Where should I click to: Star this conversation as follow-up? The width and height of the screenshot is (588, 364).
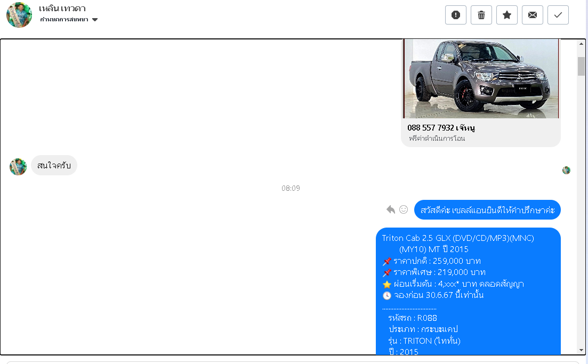point(506,15)
